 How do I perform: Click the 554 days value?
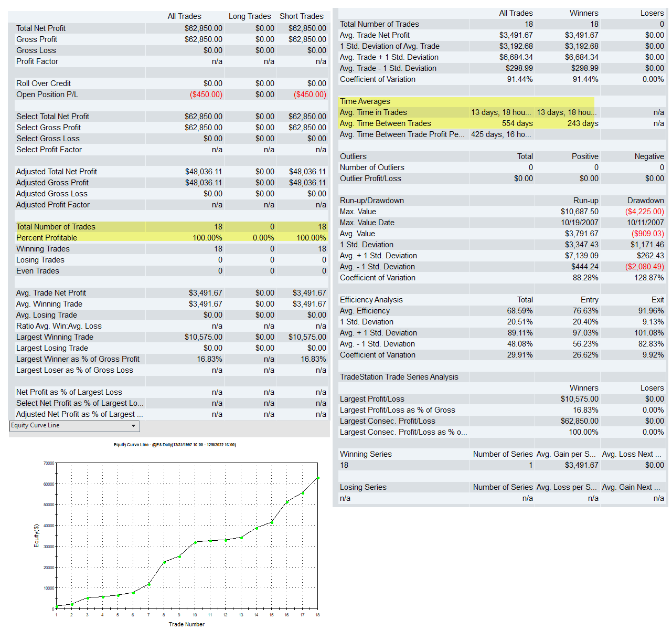pos(517,123)
